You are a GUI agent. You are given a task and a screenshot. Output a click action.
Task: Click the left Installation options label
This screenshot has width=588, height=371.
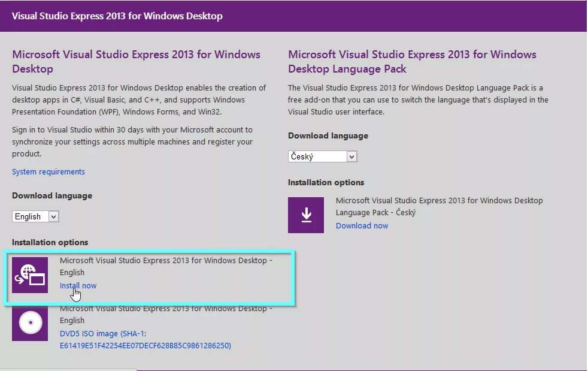(50, 242)
